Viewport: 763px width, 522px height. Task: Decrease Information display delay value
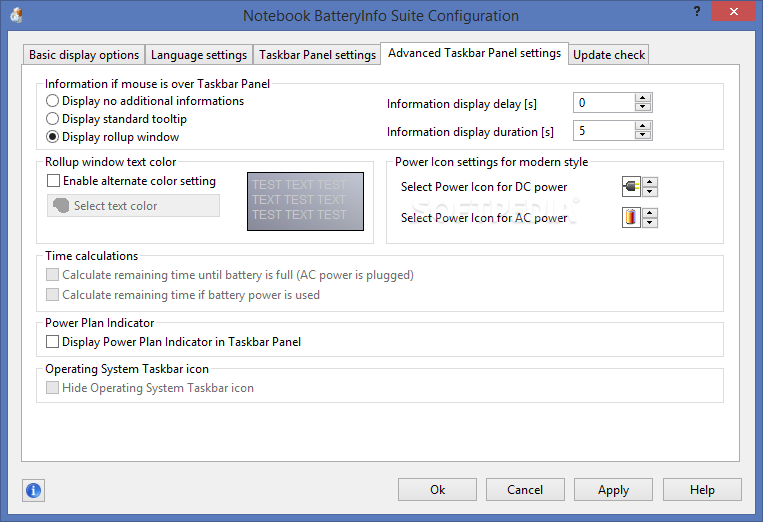tap(643, 107)
